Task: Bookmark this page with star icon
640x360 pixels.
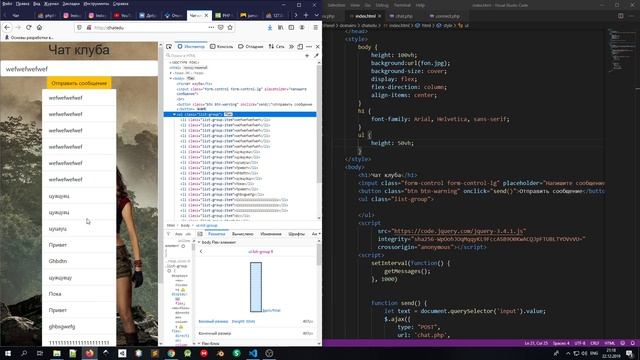Action: point(230,27)
